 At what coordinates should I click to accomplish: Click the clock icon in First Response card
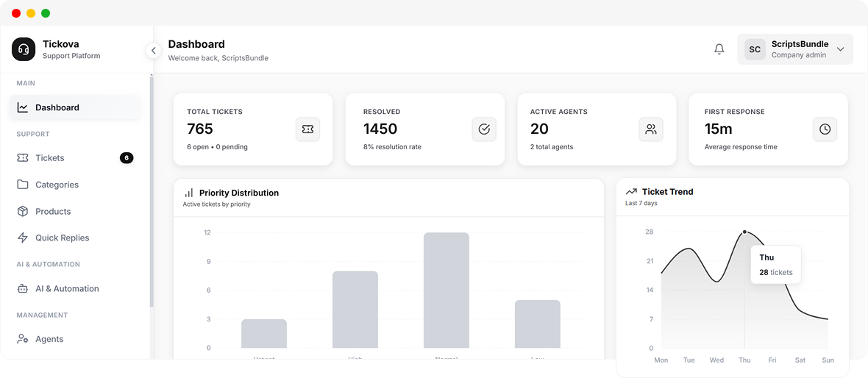tap(825, 129)
